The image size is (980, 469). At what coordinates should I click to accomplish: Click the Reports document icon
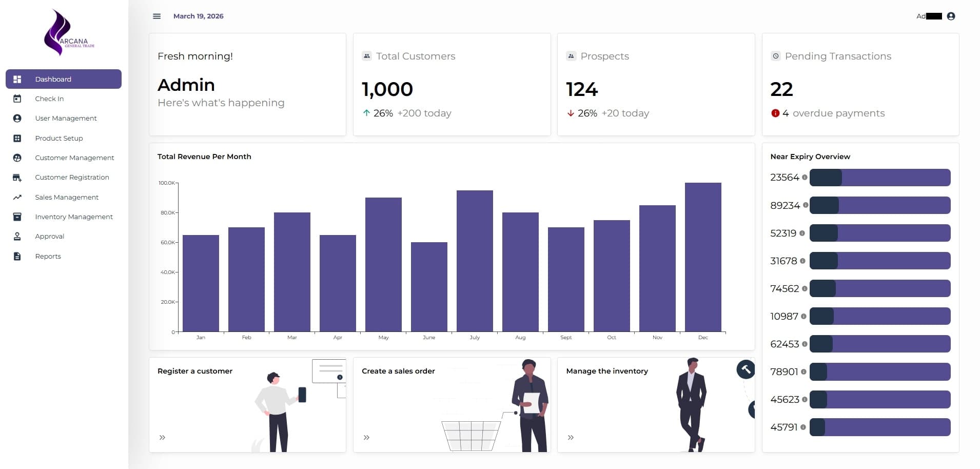[x=17, y=256]
